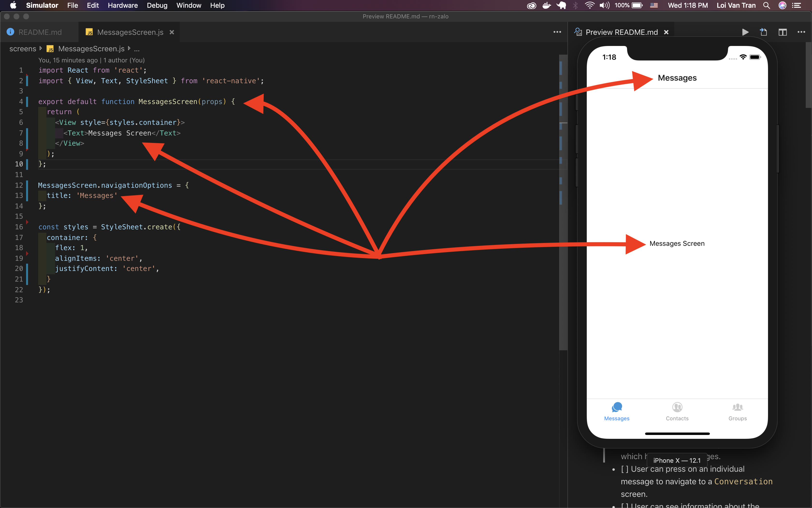Click the Conversation code text in preview
Viewport: 812px width, 508px height.
743,481
